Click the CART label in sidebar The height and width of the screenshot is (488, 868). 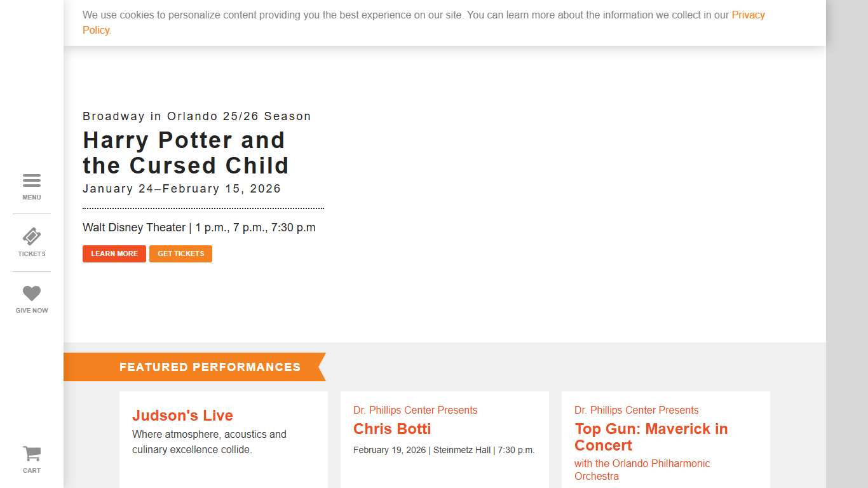[x=32, y=471]
